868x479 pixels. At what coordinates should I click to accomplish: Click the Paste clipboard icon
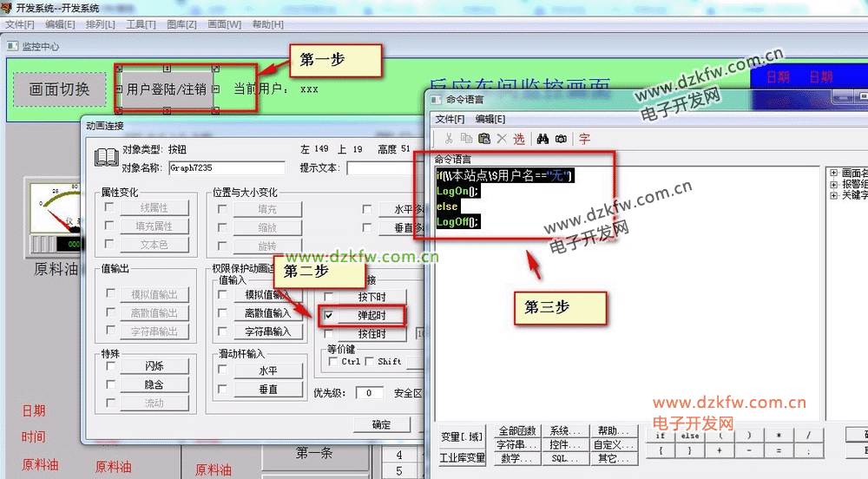[483, 139]
